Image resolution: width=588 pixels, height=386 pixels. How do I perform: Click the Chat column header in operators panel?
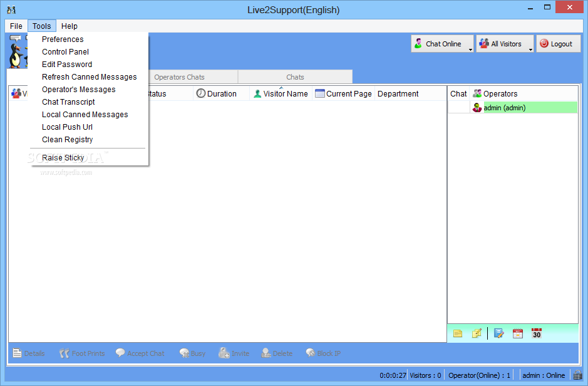458,94
